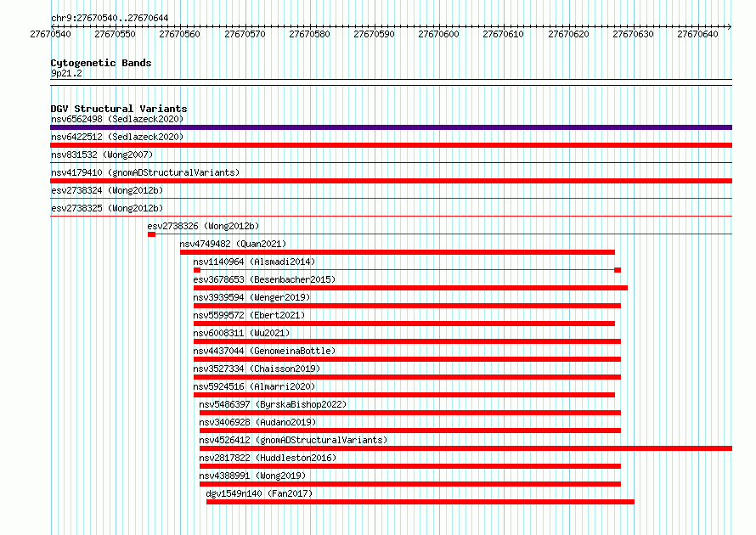
Task: Click the Cytogenetic Bands track title
Action: click(101, 63)
